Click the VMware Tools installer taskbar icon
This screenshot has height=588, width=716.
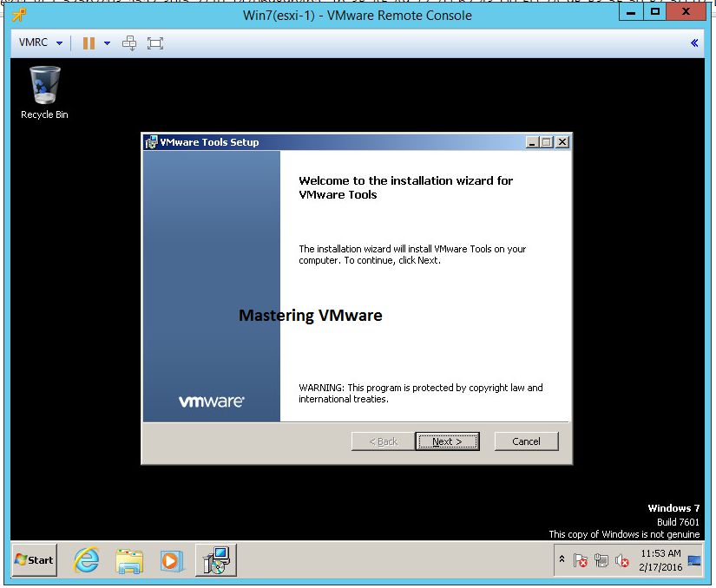click(x=216, y=559)
